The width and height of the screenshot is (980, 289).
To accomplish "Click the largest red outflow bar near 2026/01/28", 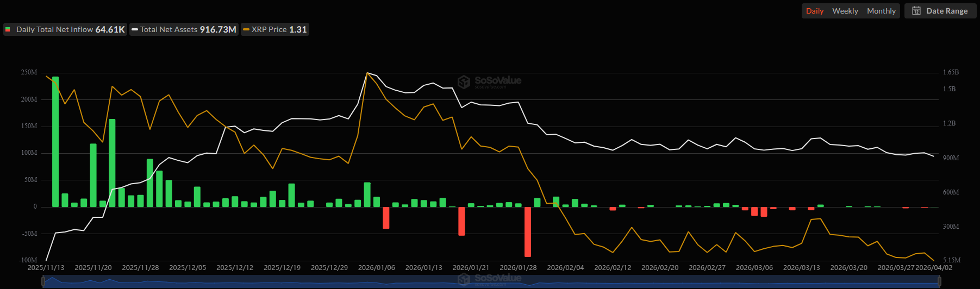I will [x=528, y=231].
